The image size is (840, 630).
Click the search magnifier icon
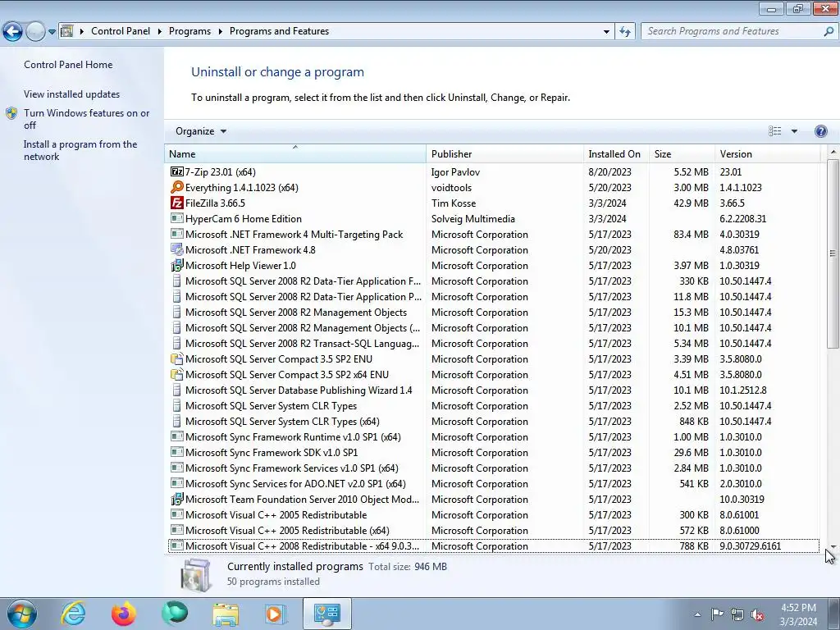[x=829, y=32]
